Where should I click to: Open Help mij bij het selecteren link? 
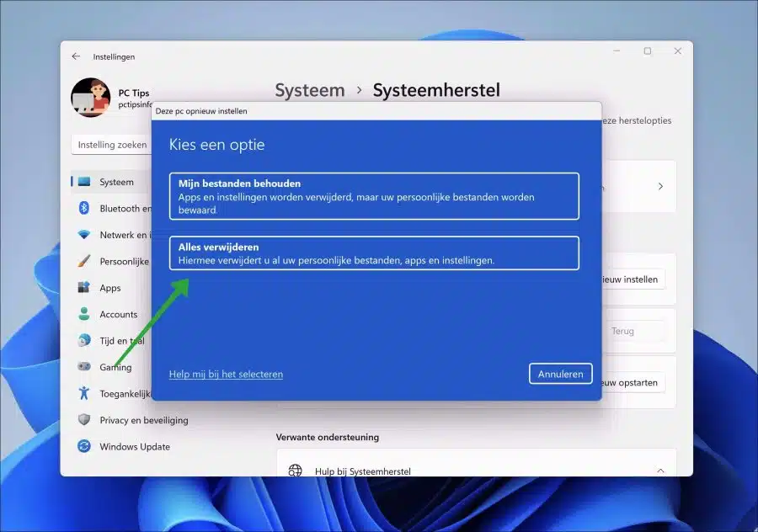[x=226, y=374]
